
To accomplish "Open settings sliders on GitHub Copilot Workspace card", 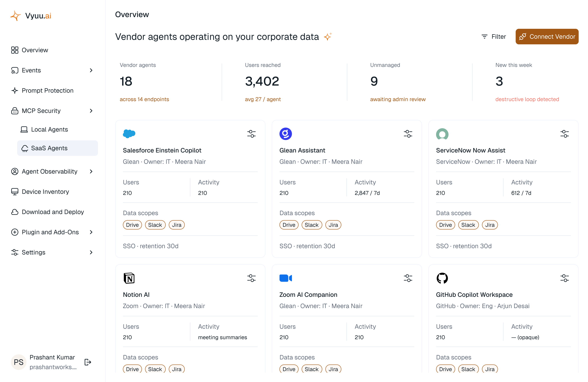I will pyautogui.click(x=564, y=278).
